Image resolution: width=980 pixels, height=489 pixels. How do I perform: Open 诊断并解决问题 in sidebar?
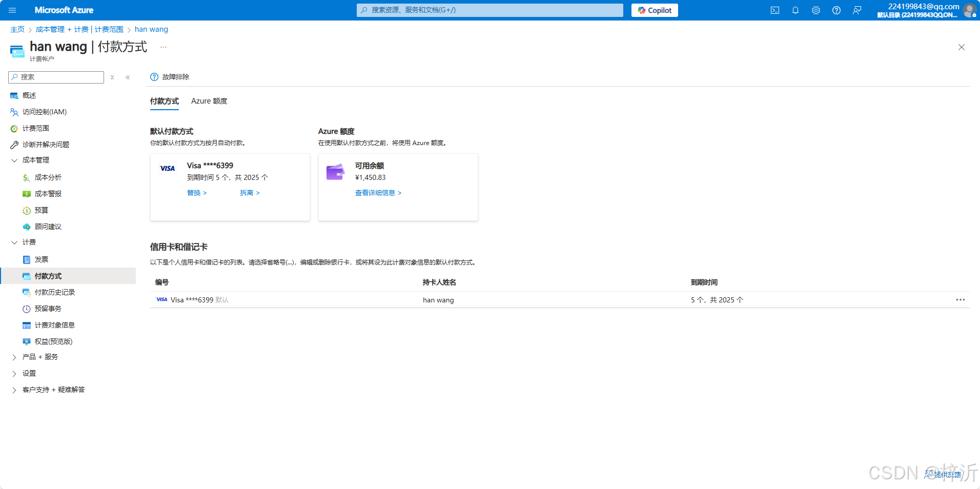click(46, 145)
